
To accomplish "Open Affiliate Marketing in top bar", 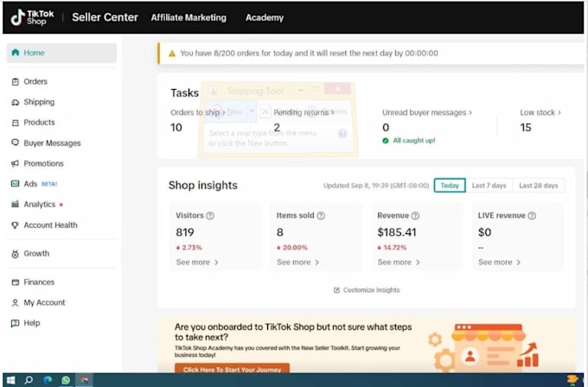I will coord(189,17).
